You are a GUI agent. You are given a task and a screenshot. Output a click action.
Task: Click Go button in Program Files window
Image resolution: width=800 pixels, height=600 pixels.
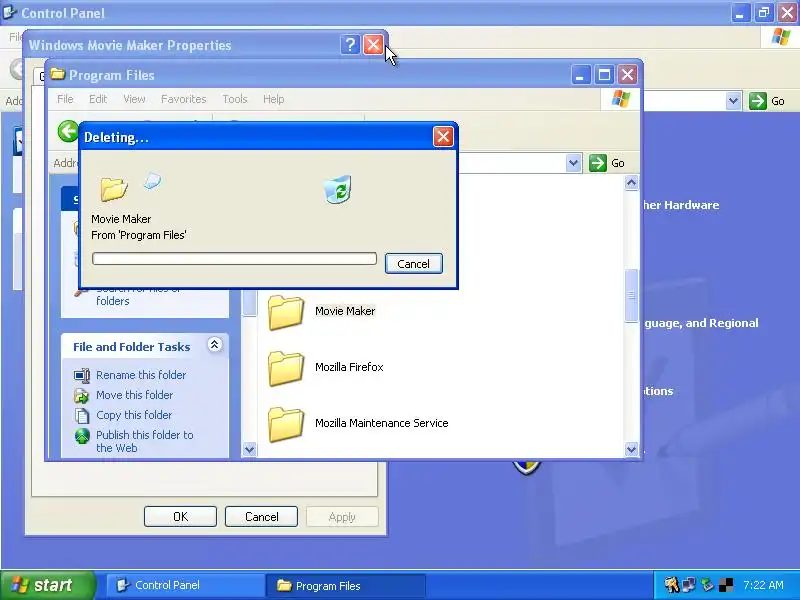pyautogui.click(x=607, y=163)
